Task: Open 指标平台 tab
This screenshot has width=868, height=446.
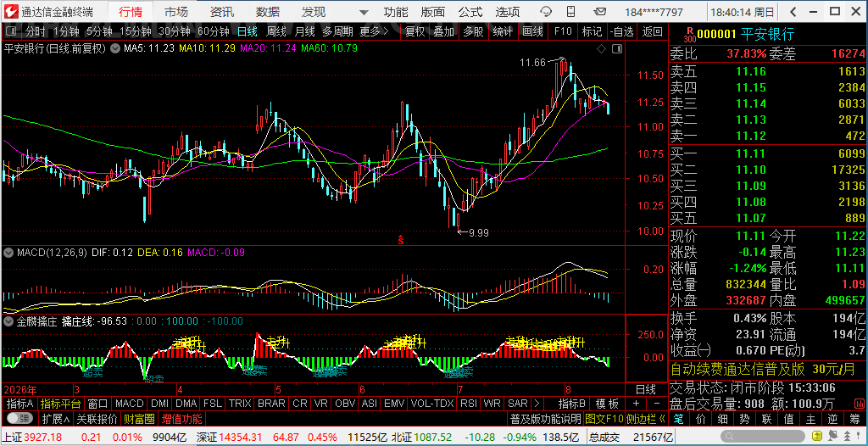Action: point(61,404)
